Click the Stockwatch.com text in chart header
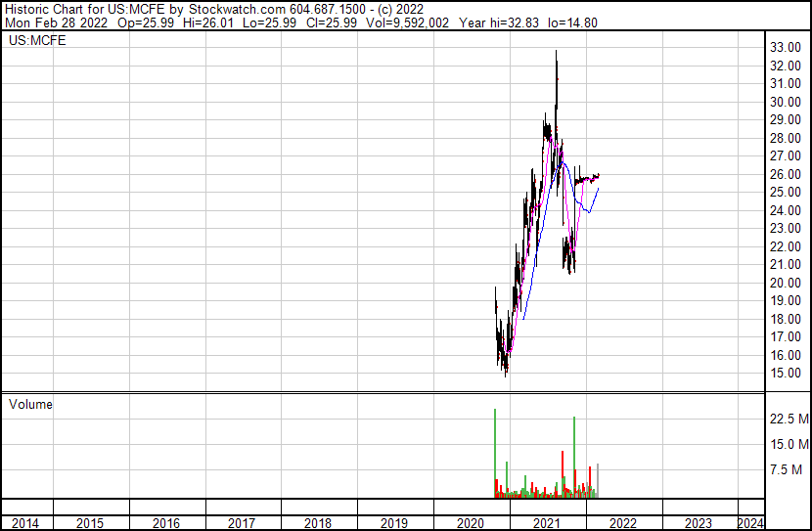The height and width of the screenshot is (531, 812). point(237,8)
